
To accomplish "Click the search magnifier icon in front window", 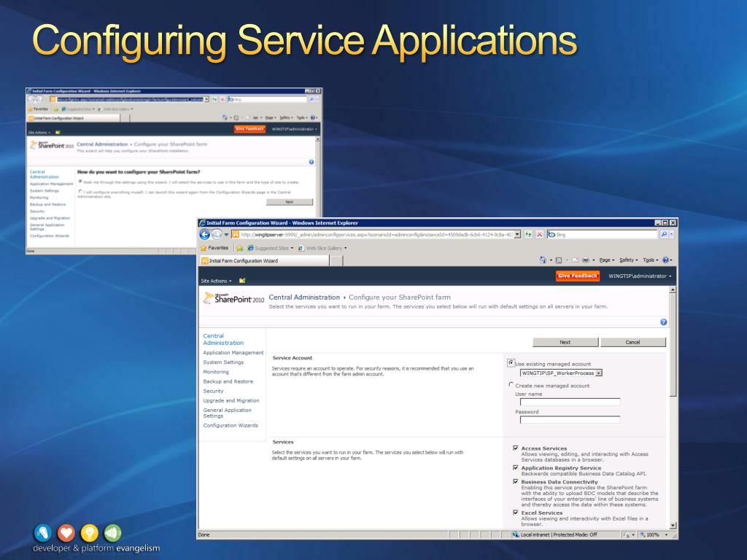I will [664, 234].
